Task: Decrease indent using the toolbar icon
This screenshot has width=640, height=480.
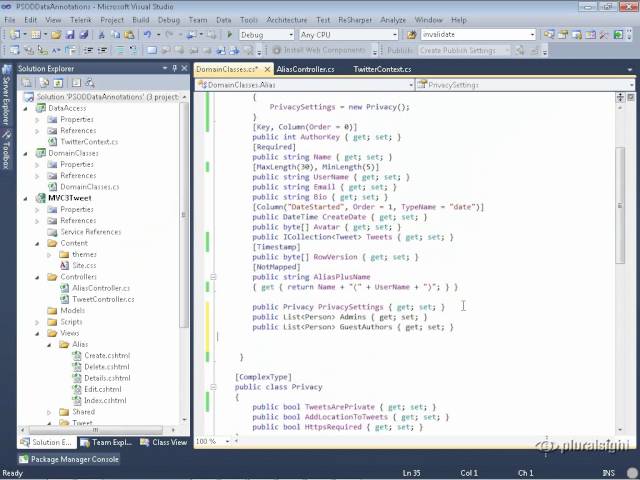Action: (x=88, y=51)
